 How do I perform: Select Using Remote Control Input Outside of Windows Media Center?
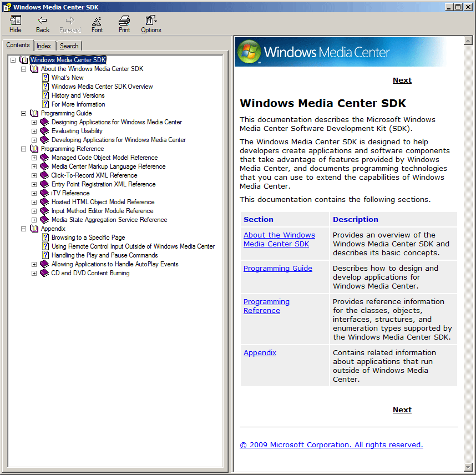click(x=133, y=246)
